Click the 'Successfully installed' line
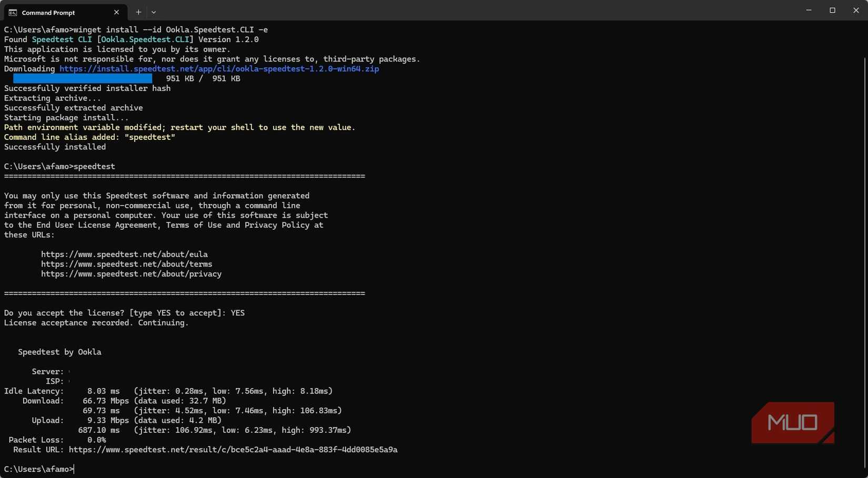This screenshot has height=478, width=868. [55, 147]
